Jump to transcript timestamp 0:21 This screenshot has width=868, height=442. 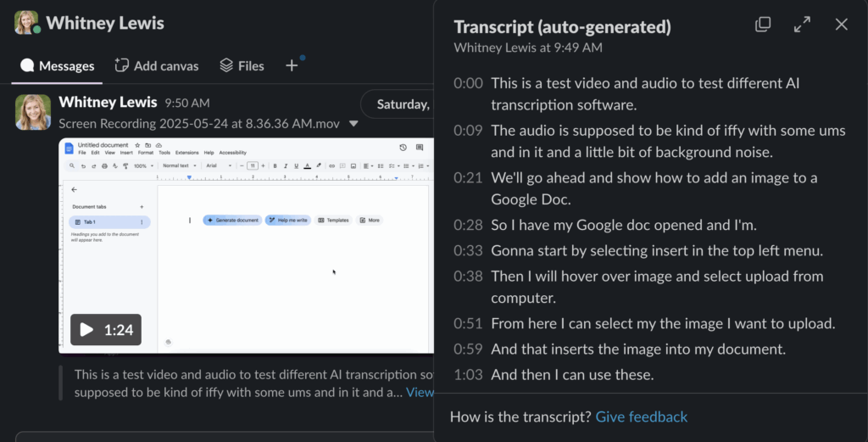(468, 178)
